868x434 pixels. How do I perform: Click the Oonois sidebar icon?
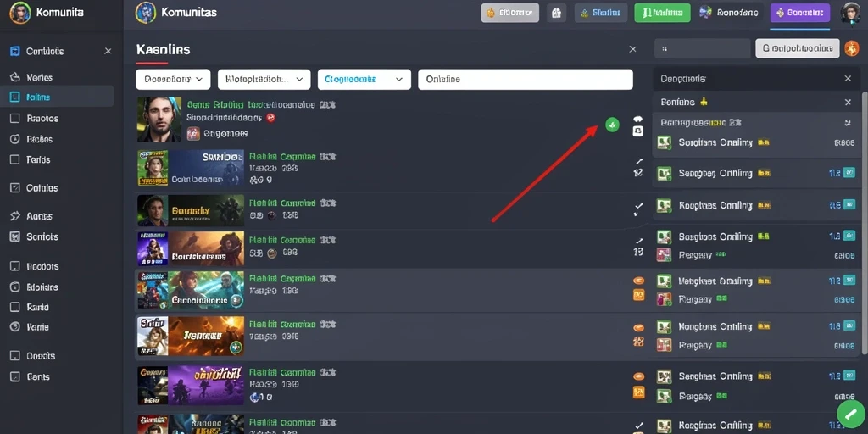tap(15, 356)
